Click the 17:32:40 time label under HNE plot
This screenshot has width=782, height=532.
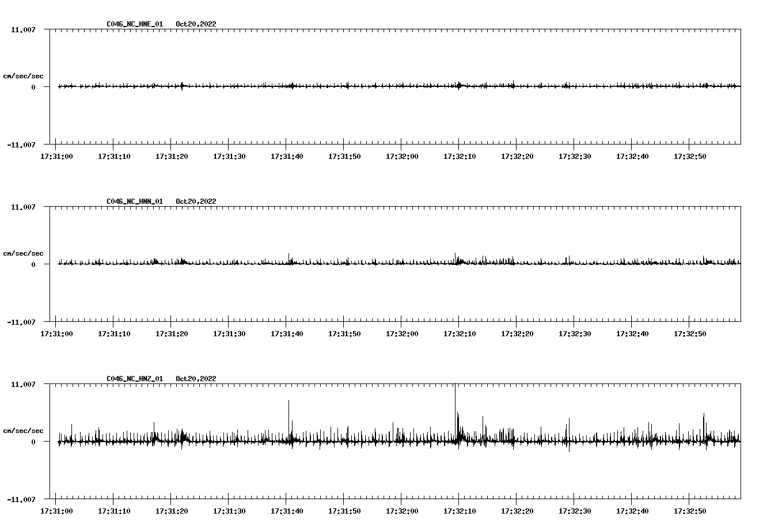pyautogui.click(x=632, y=157)
